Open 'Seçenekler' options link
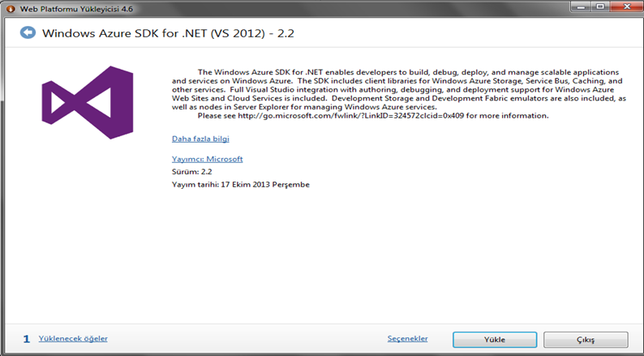The image size is (644, 356). point(407,338)
